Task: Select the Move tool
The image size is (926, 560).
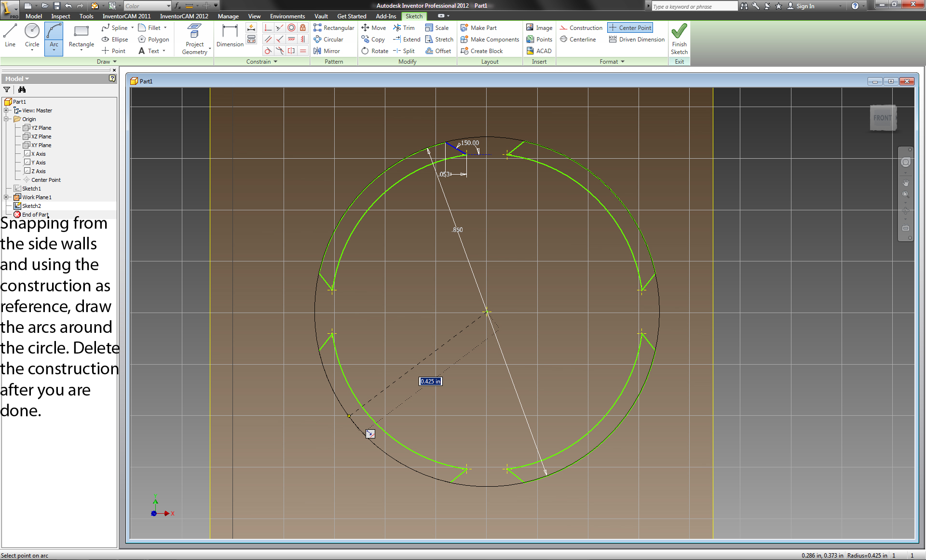Action: click(x=374, y=28)
